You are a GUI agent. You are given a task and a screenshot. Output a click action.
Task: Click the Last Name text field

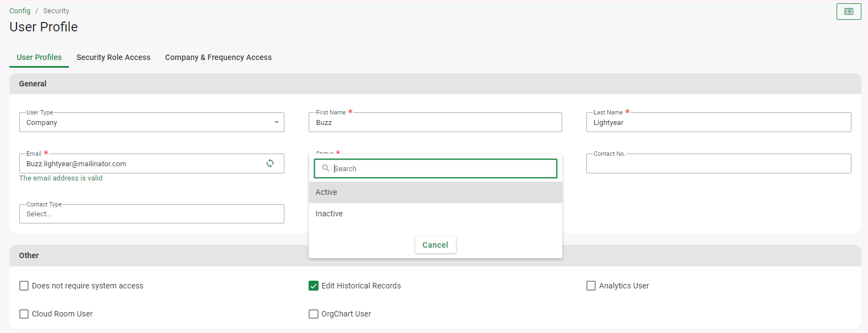point(718,123)
